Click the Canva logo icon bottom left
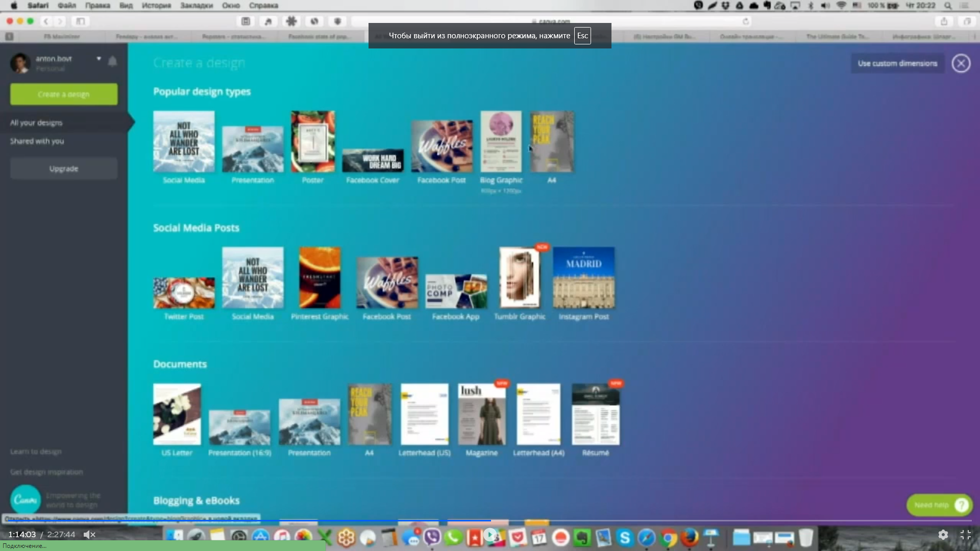980x551 pixels. [25, 498]
